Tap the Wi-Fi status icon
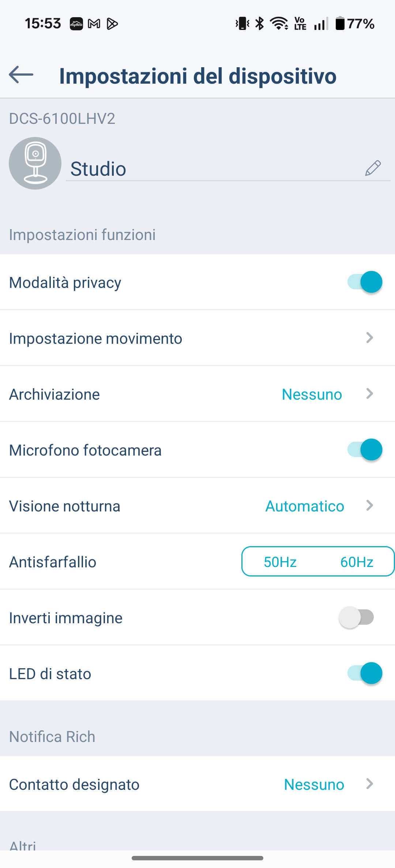 tap(279, 24)
